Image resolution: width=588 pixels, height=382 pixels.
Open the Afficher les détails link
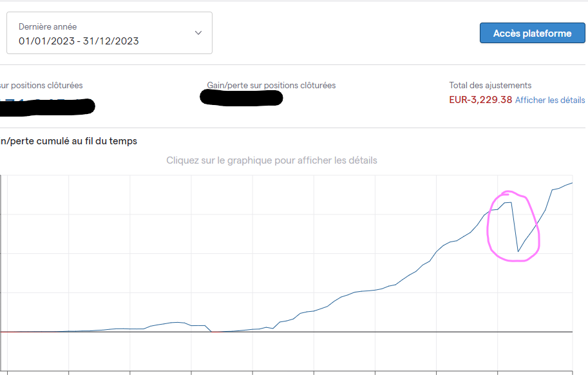click(550, 100)
